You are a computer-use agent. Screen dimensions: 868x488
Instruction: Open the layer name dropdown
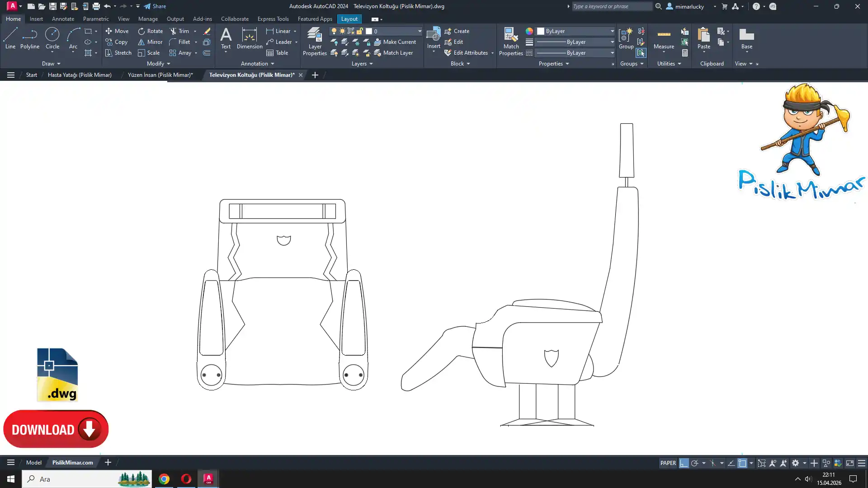tap(420, 31)
